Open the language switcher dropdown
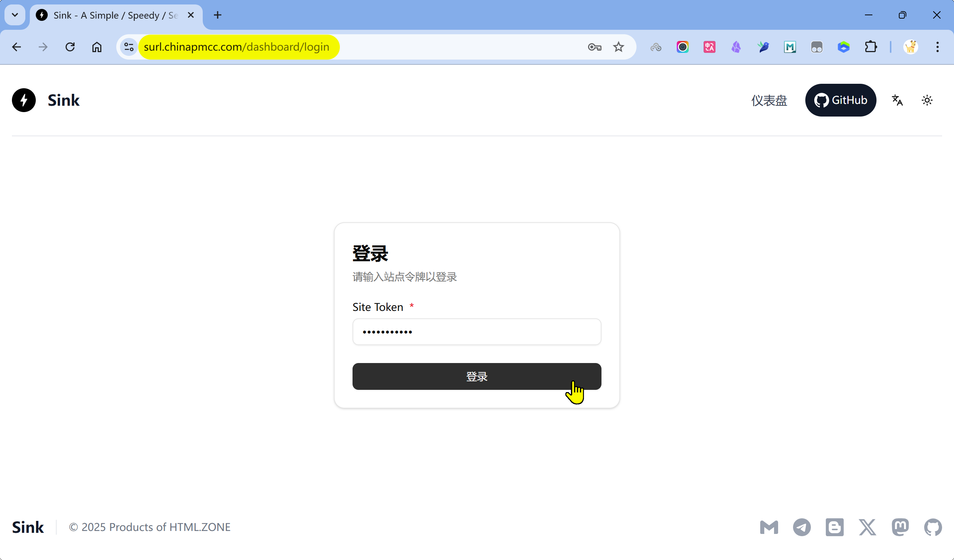The image size is (954, 560). [x=897, y=100]
